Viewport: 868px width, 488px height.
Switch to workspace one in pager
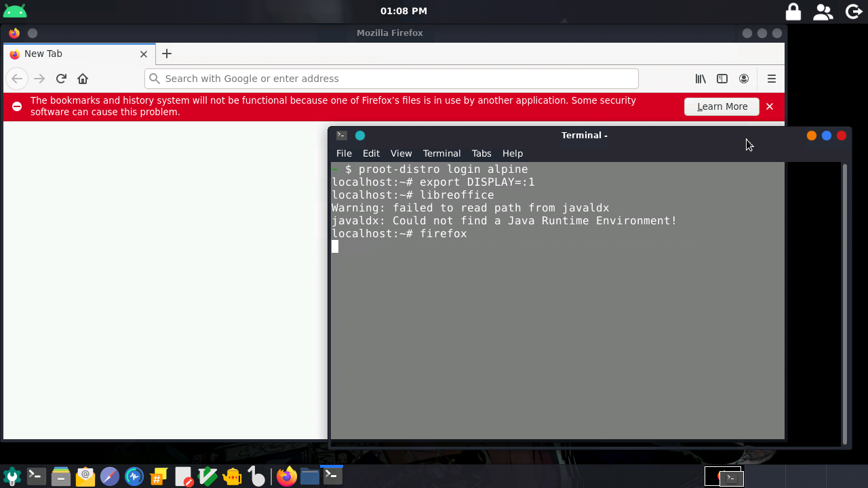point(724,476)
